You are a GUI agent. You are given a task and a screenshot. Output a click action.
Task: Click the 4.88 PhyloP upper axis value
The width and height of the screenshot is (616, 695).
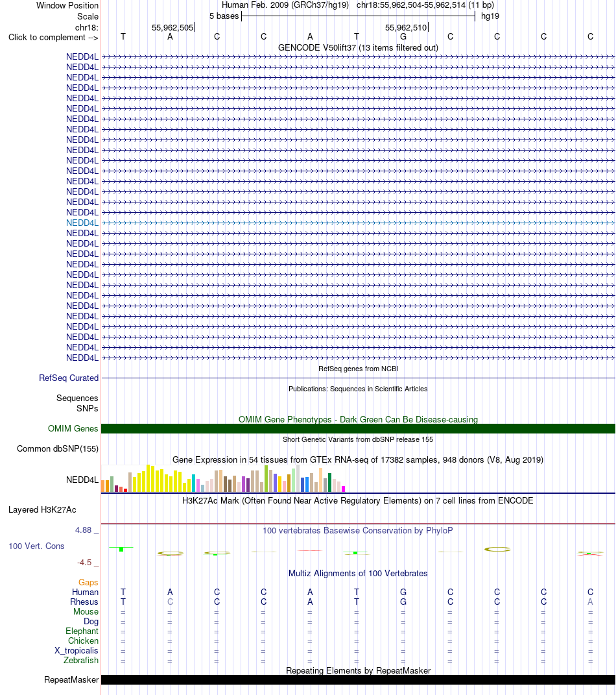pyautogui.click(x=83, y=530)
